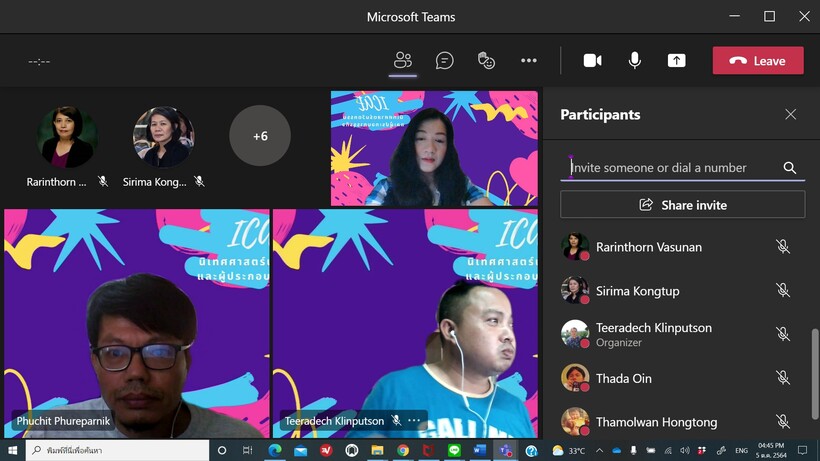820x461 pixels.
Task: Toggle the camera on or off
Action: (x=592, y=60)
